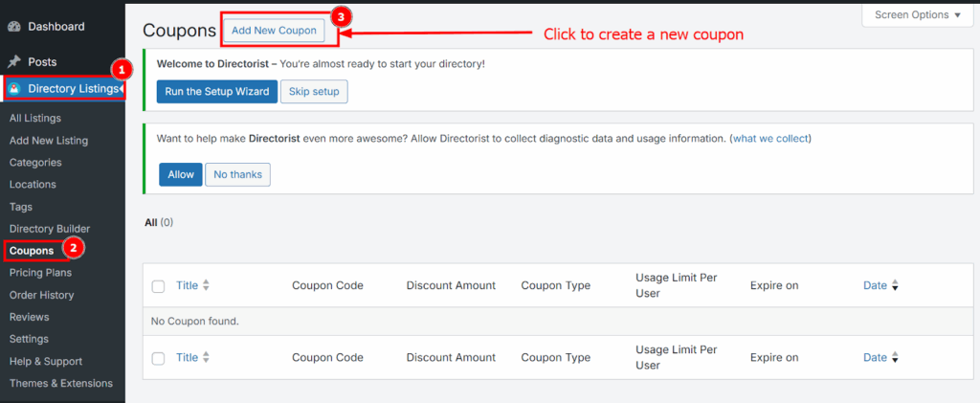The image size is (980, 403).
Task: Click the Add New Coupon button
Action: (273, 31)
